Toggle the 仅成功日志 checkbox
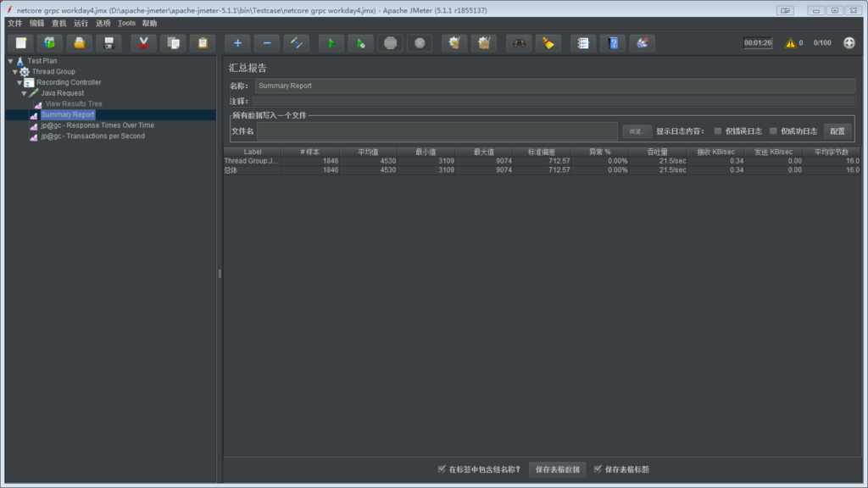 click(773, 131)
